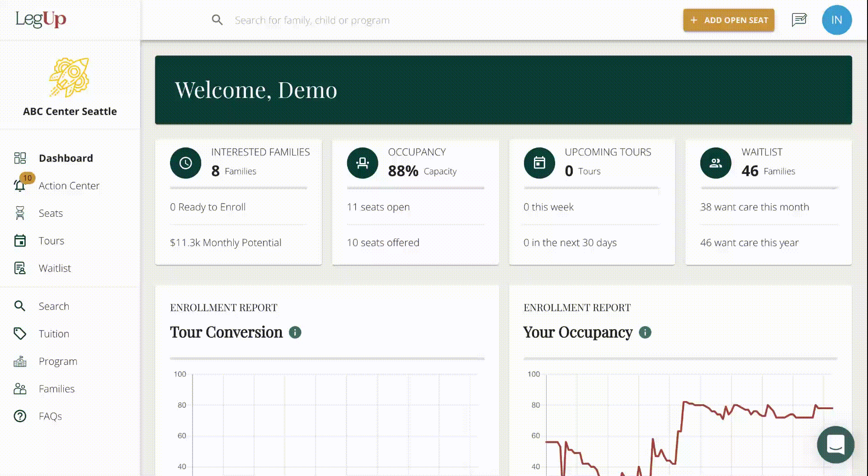Click the Dashboard grid icon
The image size is (868, 476).
click(20, 158)
